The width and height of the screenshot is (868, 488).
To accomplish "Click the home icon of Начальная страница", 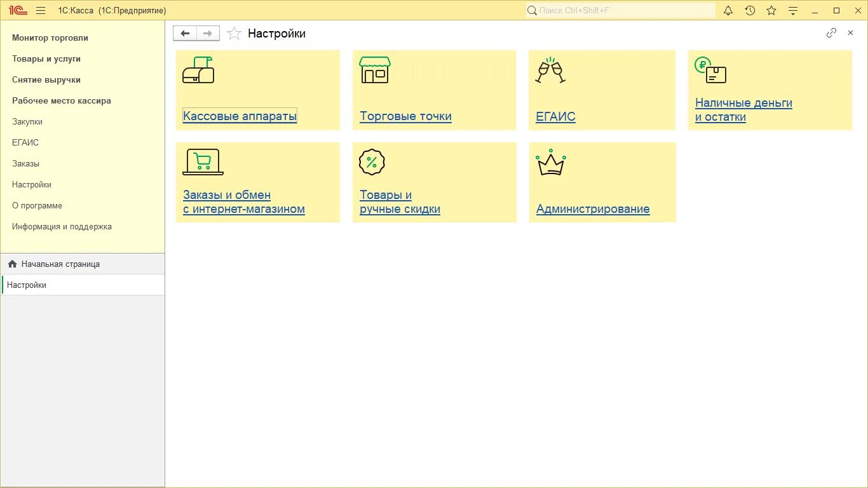I will [x=13, y=264].
